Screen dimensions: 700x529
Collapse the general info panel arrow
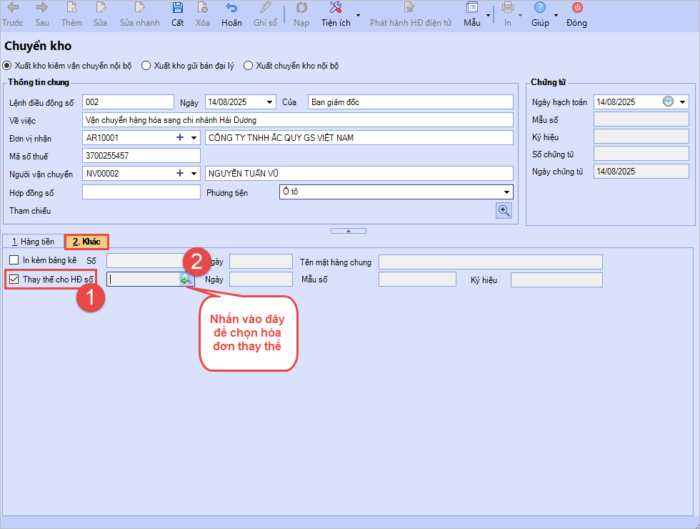[348, 230]
